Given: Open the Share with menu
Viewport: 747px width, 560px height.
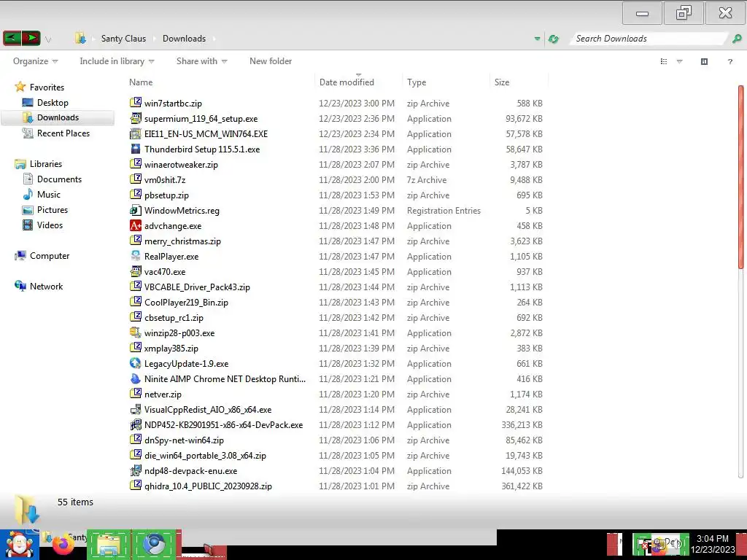Looking at the screenshot, I should coord(201,61).
